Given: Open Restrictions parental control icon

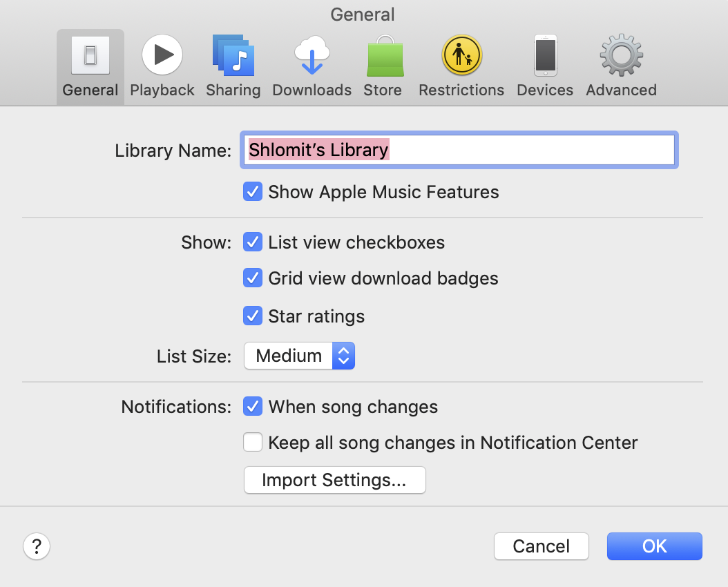Looking at the screenshot, I should click(461, 56).
